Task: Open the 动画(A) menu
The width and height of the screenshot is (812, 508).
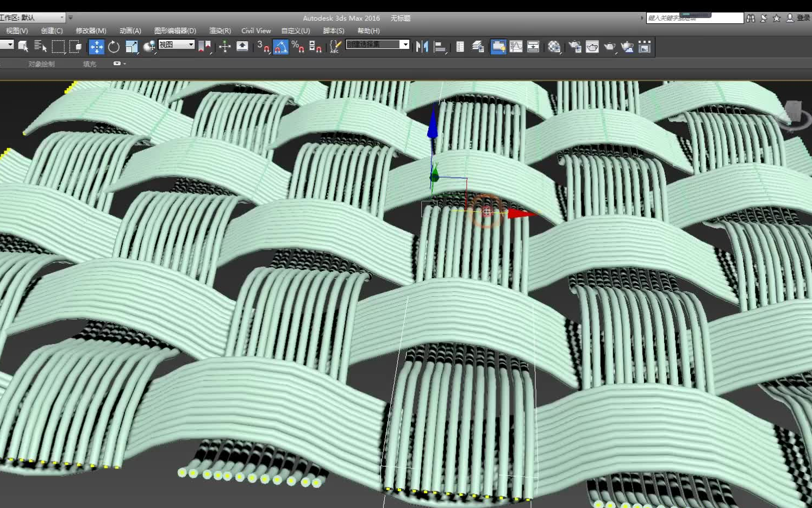Action: (x=130, y=31)
